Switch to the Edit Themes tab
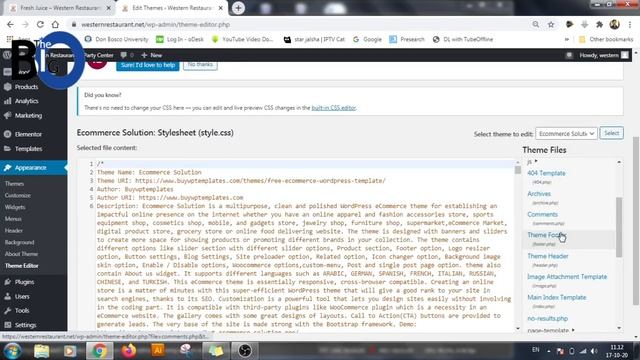 [172, 8]
